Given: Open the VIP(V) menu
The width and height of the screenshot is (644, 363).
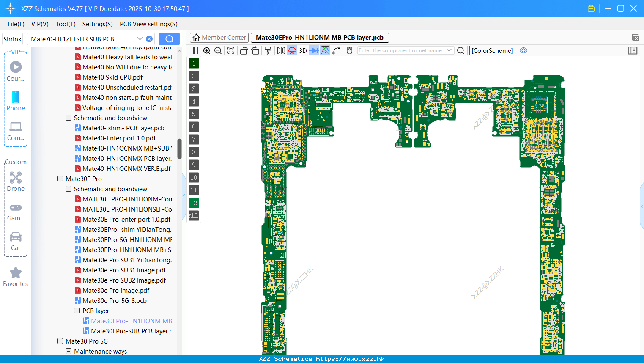Looking at the screenshot, I should pos(40,24).
